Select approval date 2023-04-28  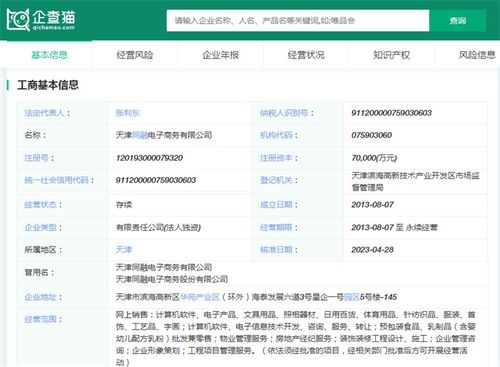point(372,249)
